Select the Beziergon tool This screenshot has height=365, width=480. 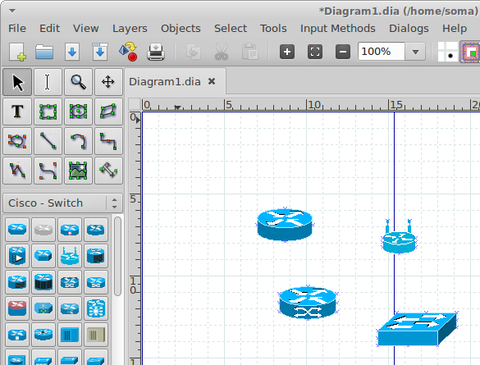click(17, 141)
